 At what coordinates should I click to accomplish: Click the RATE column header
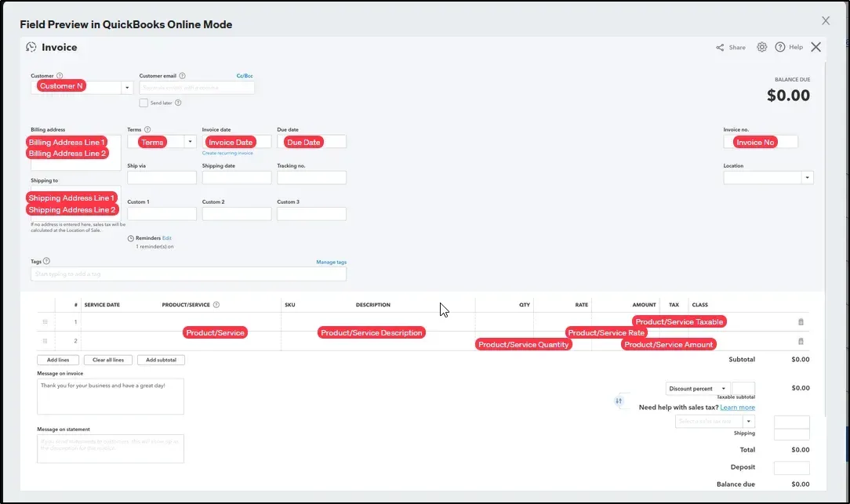click(582, 305)
